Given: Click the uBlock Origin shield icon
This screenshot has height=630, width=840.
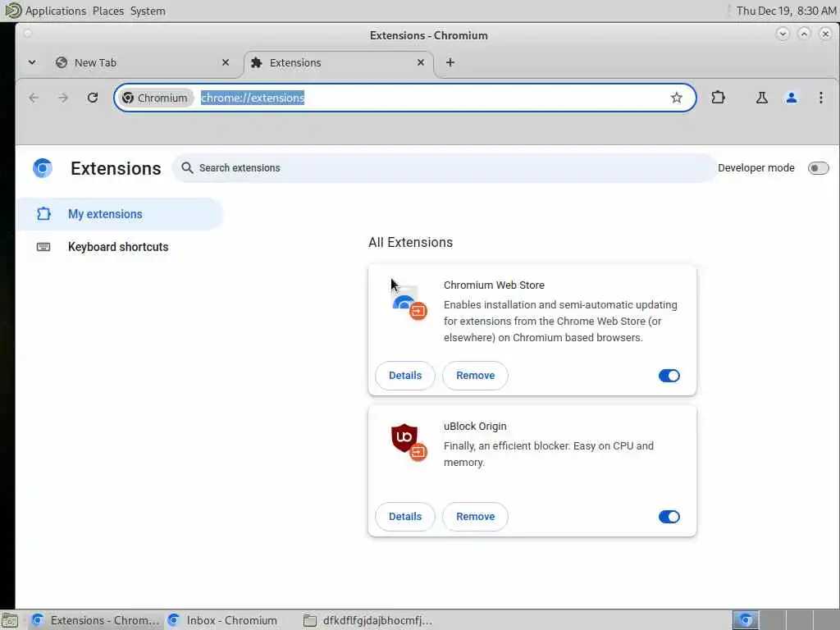Looking at the screenshot, I should click(404, 438).
